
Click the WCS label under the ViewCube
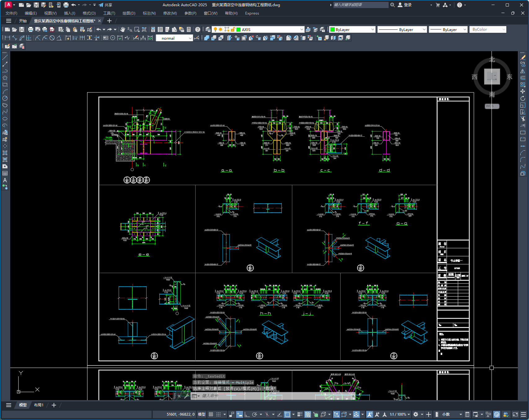click(x=492, y=106)
